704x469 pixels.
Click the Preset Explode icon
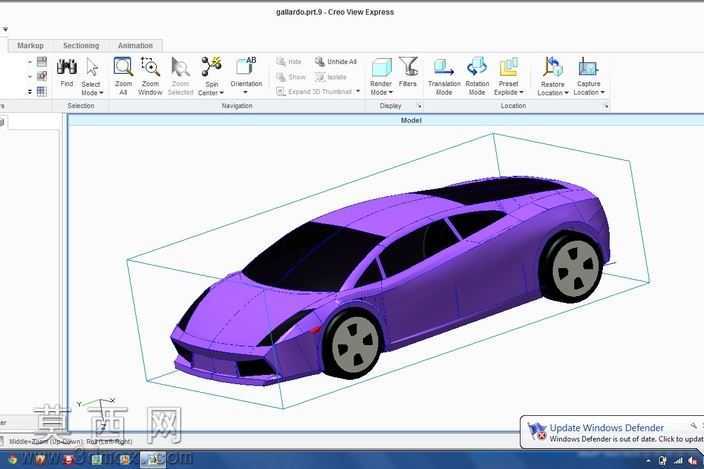coord(509,67)
